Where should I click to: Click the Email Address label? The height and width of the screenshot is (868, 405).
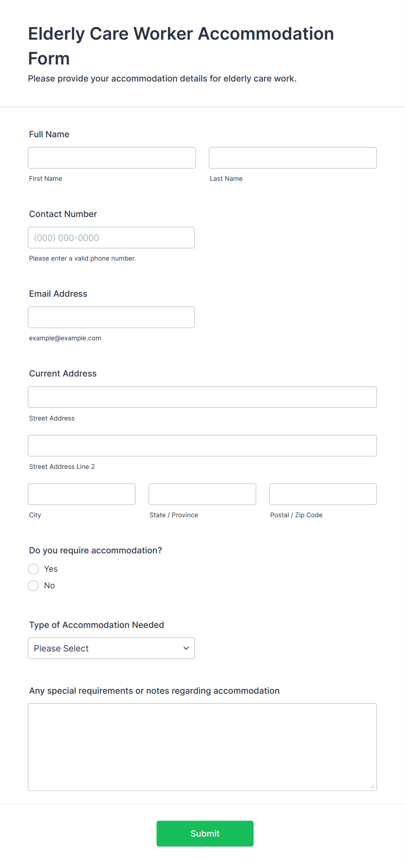click(x=58, y=294)
